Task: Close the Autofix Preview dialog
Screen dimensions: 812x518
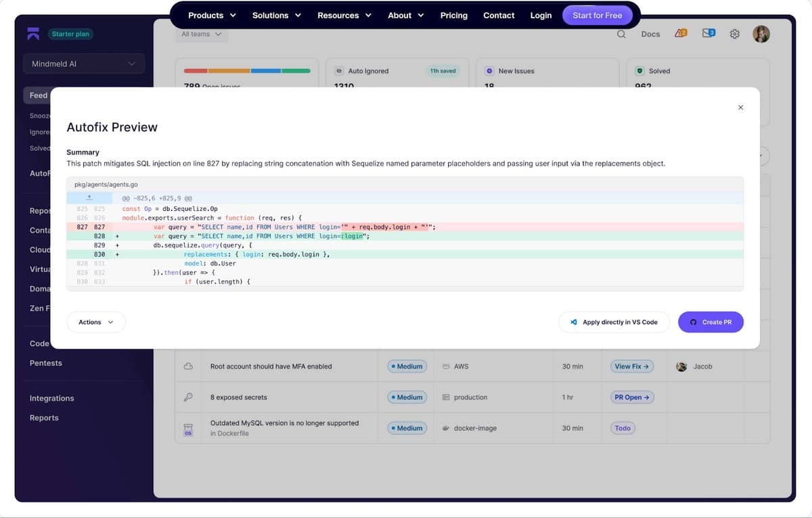Action: (x=740, y=108)
